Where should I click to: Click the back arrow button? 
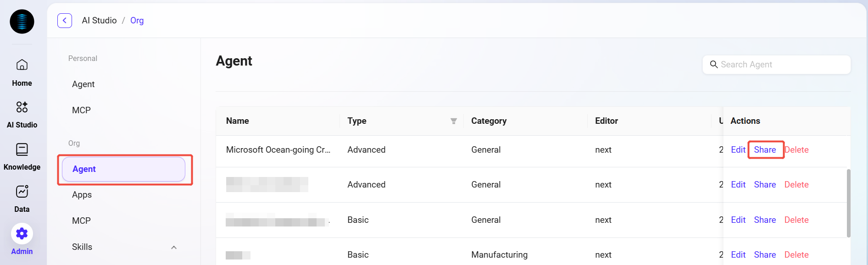click(x=65, y=21)
